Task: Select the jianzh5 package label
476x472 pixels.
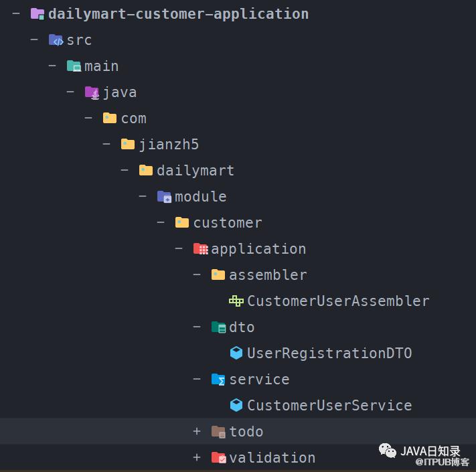Action: coord(169,145)
